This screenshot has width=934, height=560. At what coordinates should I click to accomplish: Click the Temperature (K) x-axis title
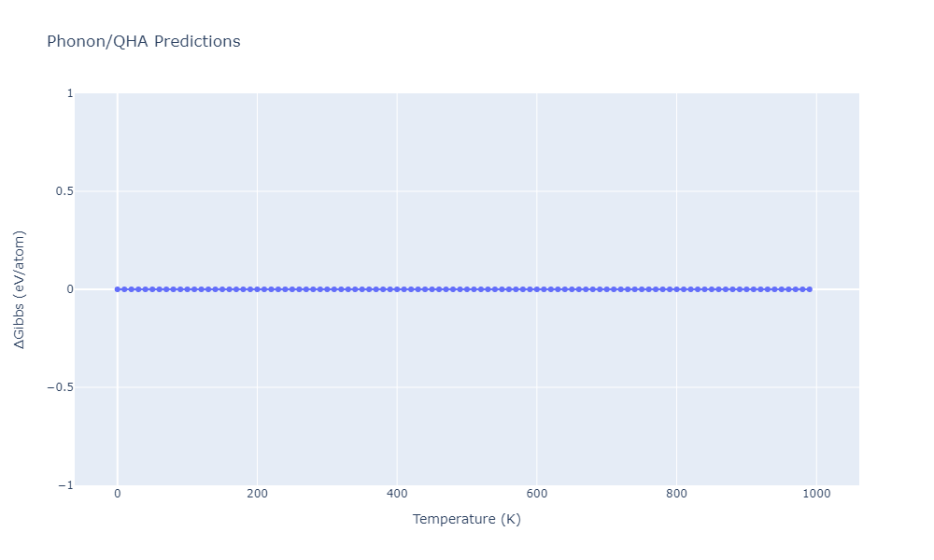pyautogui.click(x=466, y=519)
